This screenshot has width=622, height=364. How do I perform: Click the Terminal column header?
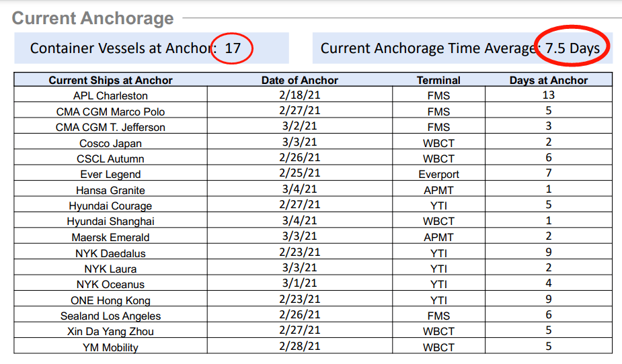438,80
